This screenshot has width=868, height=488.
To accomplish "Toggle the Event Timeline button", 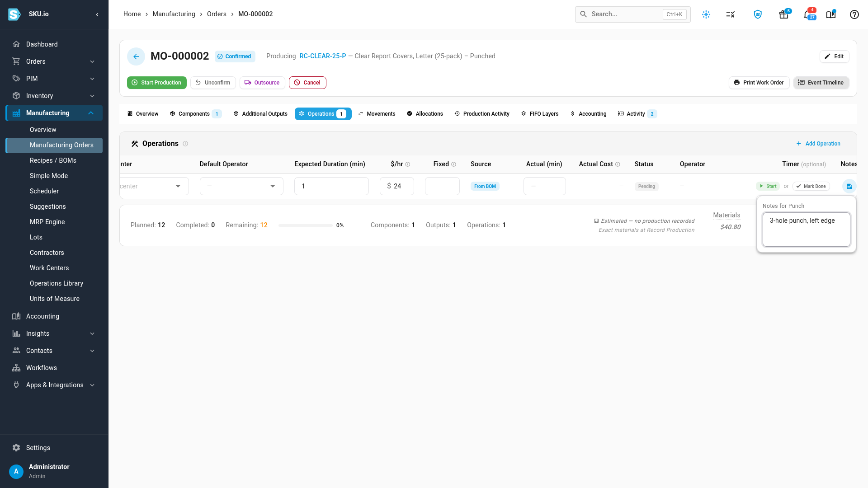I will coord(821,83).
